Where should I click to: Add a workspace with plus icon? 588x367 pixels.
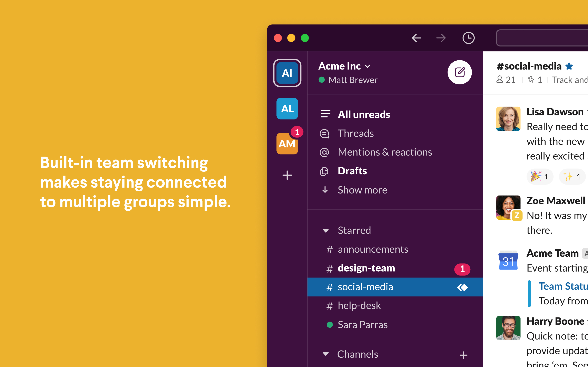(x=287, y=175)
